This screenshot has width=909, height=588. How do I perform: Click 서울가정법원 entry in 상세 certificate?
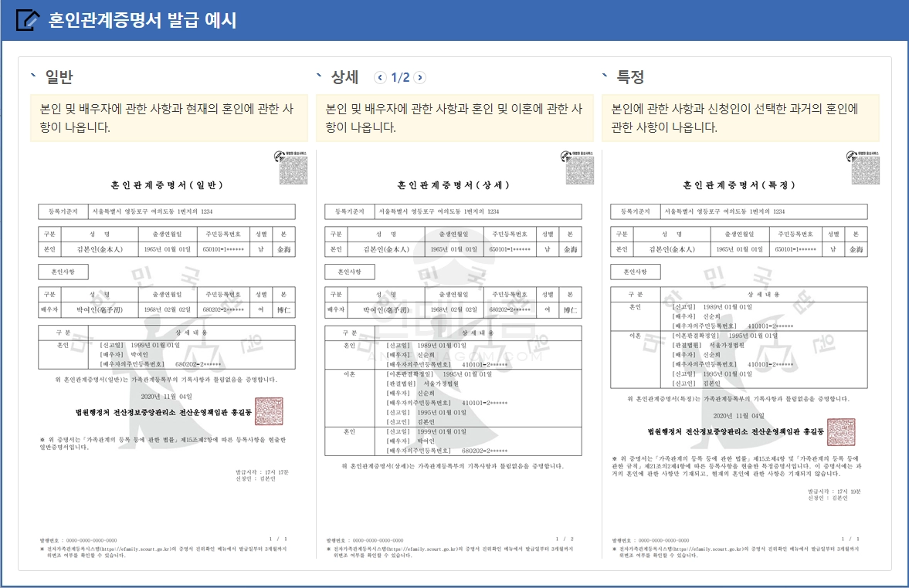440,384
